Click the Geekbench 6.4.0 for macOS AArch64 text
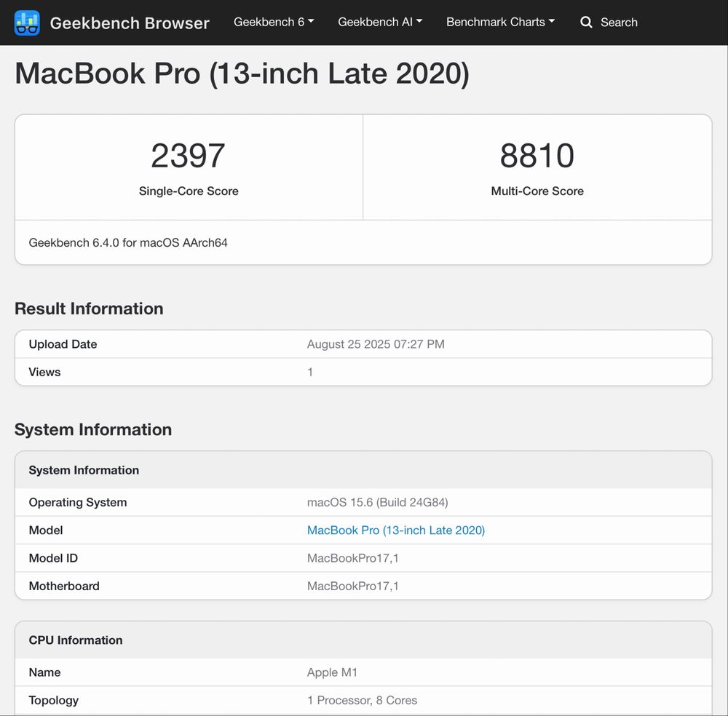The image size is (728, 716). point(128,243)
